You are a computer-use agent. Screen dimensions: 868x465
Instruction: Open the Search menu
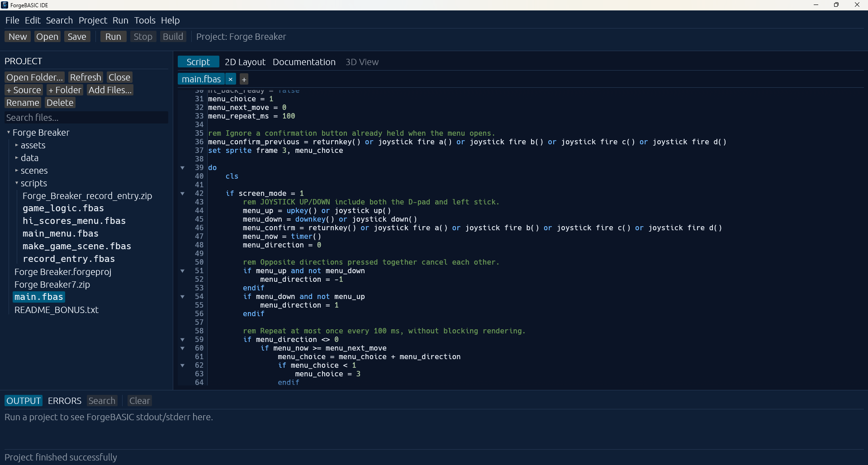(59, 20)
